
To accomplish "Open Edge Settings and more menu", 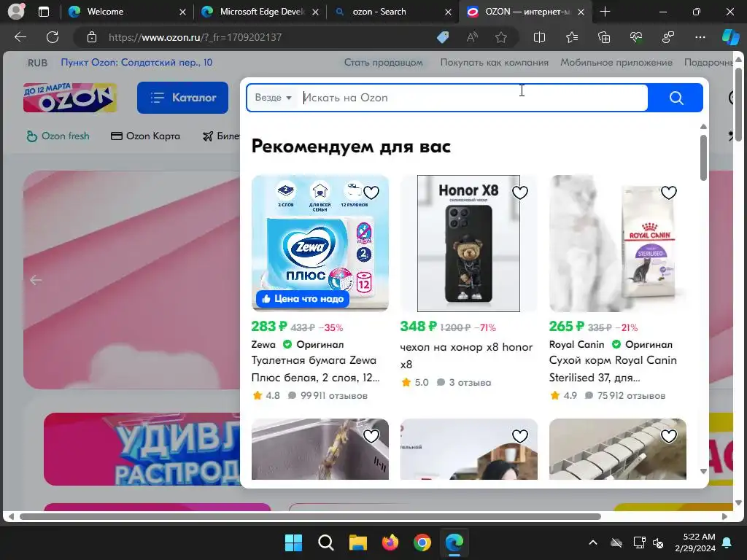I will pos(700,37).
